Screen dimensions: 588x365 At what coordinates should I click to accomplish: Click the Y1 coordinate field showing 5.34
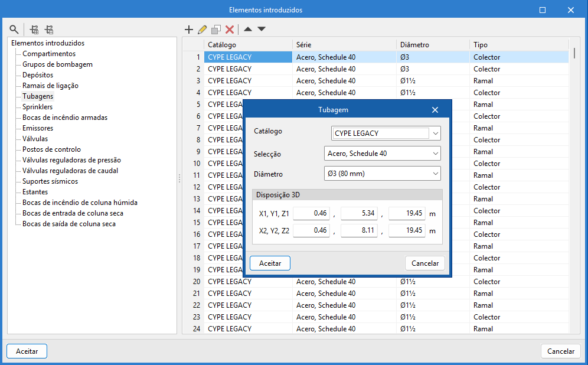[359, 214]
